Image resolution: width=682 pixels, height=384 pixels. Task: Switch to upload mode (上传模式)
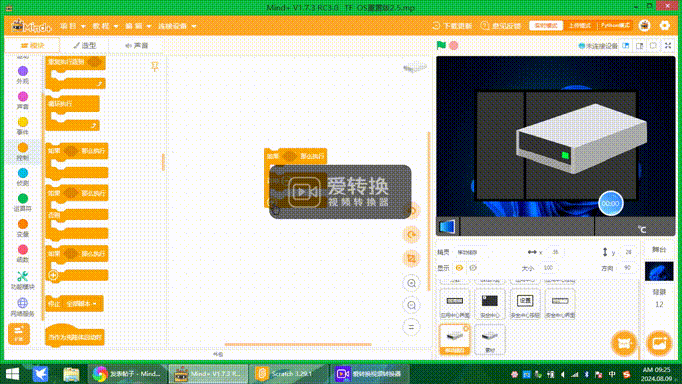(580, 26)
